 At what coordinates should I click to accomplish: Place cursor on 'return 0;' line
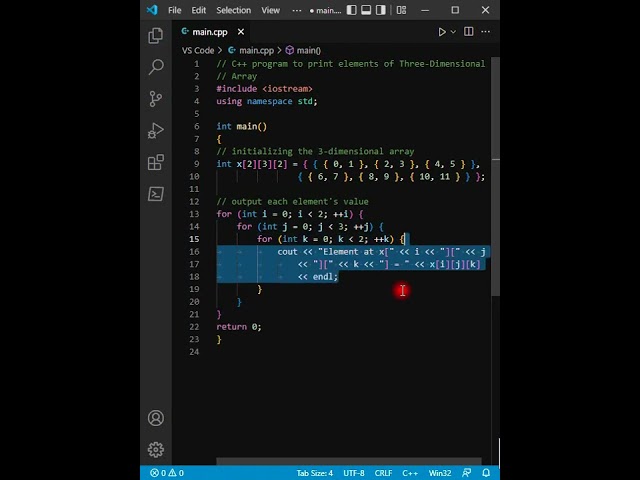click(239, 327)
